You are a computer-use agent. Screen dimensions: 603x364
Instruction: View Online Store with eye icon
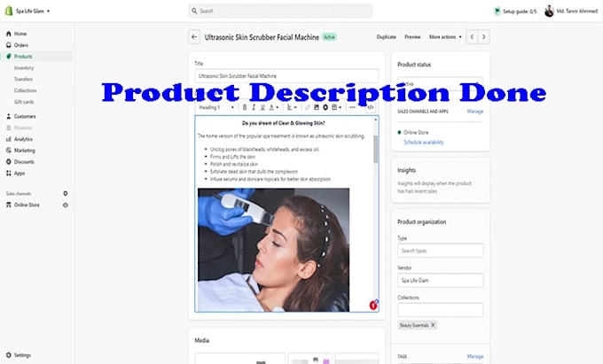(66, 205)
